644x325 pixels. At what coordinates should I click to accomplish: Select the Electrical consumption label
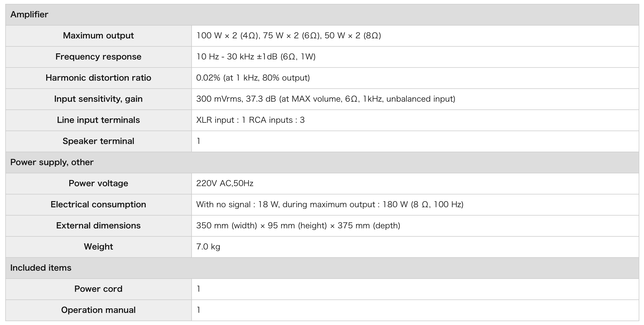pyautogui.click(x=98, y=205)
